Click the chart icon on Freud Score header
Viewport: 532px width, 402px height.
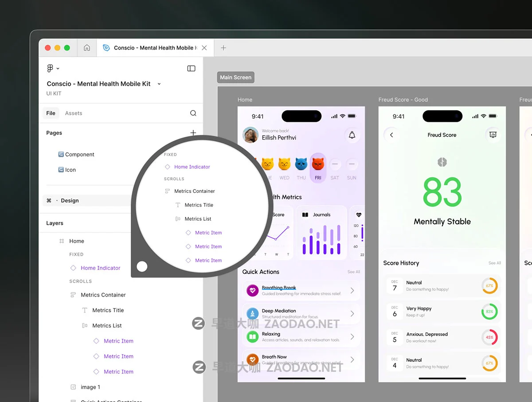(493, 135)
